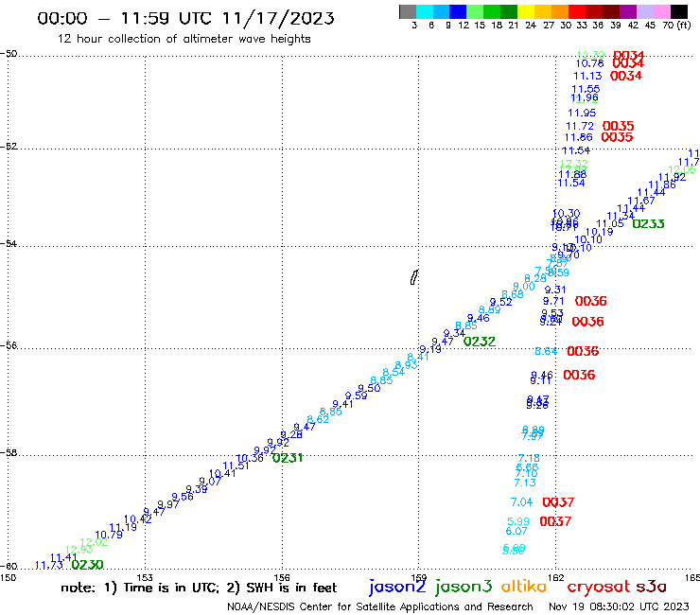Image resolution: width=700 pixels, height=615 pixels.
Task: Click the 153 longitude axis label
Action: tap(145, 578)
